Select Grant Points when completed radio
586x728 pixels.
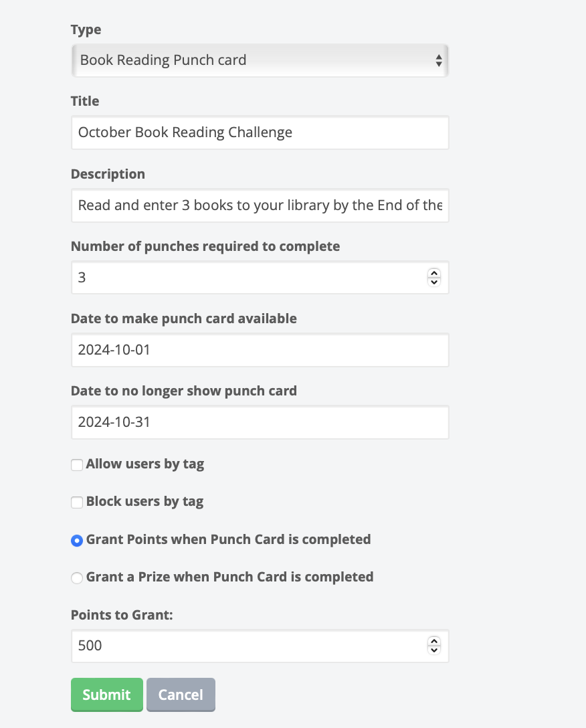point(77,540)
